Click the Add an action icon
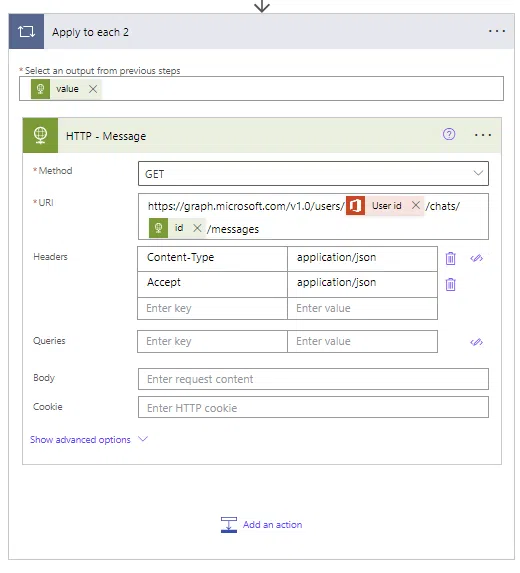Viewport: 520px width, 573px height. 229,525
